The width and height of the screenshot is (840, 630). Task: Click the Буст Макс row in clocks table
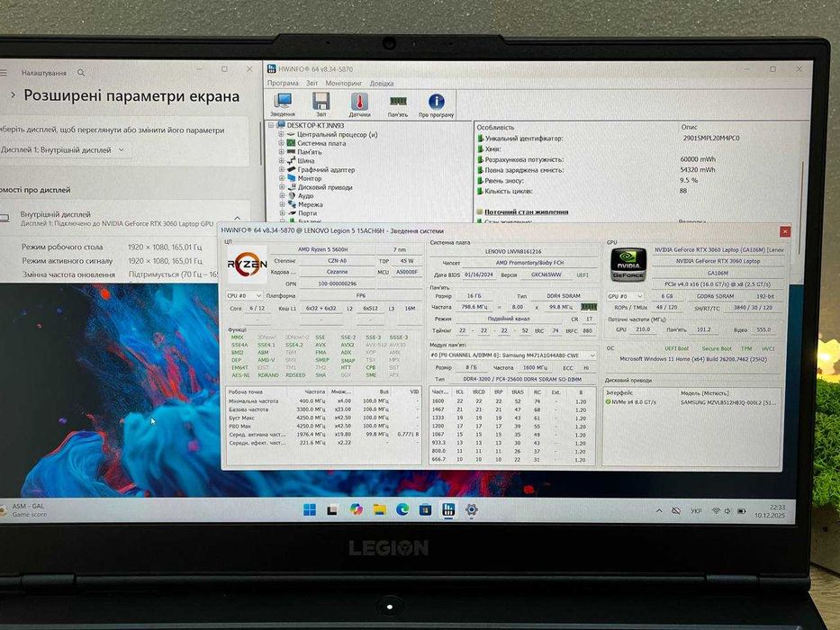click(x=323, y=418)
